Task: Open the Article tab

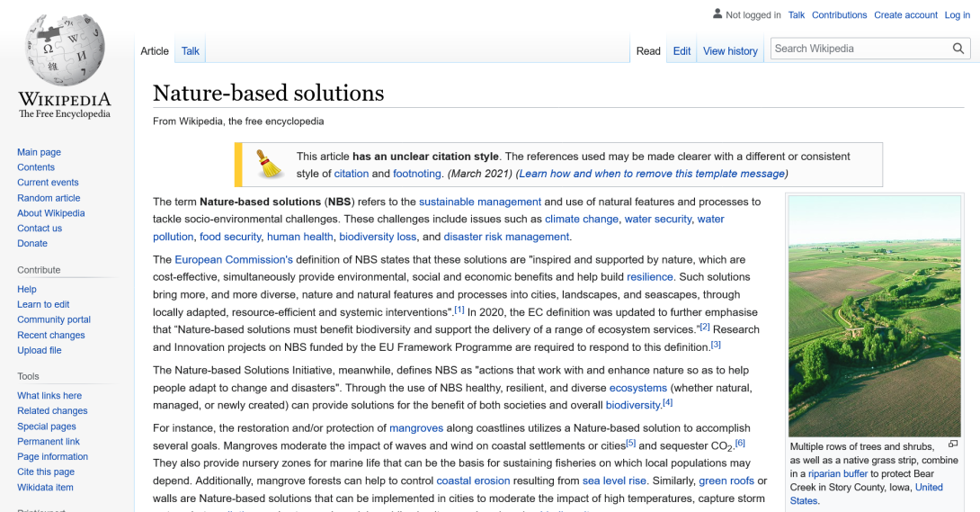Action: (155, 51)
